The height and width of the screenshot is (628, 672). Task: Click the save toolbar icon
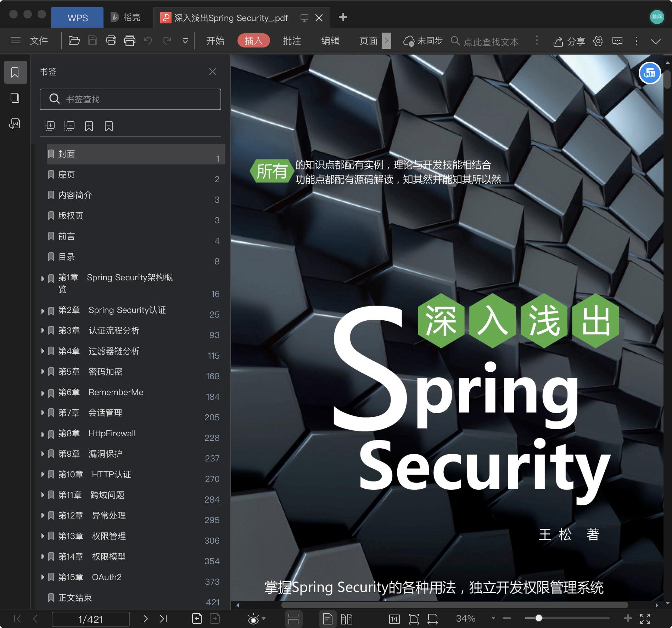(x=93, y=40)
